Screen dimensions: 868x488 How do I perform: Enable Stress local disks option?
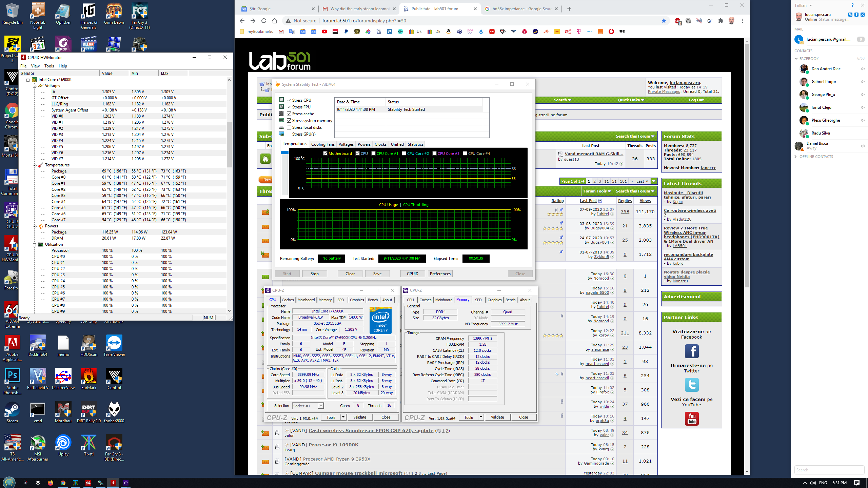coord(289,127)
